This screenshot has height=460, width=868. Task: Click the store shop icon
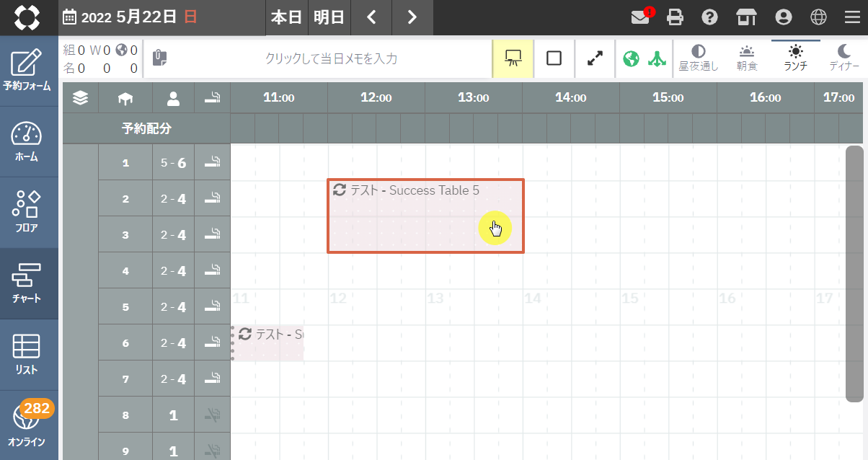(x=746, y=17)
